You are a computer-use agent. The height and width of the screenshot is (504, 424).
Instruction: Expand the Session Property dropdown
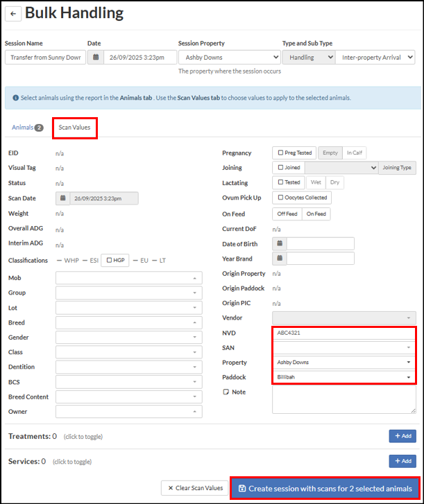click(x=229, y=58)
